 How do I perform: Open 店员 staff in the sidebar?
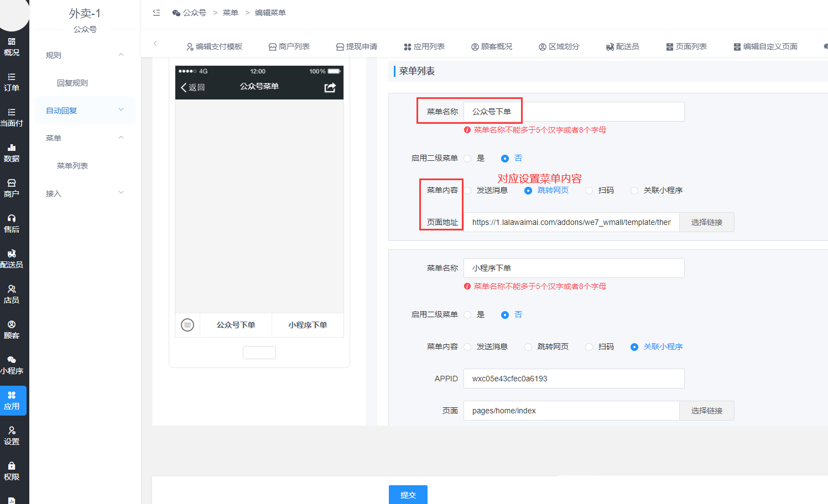pyautogui.click(x=12, y=295)
